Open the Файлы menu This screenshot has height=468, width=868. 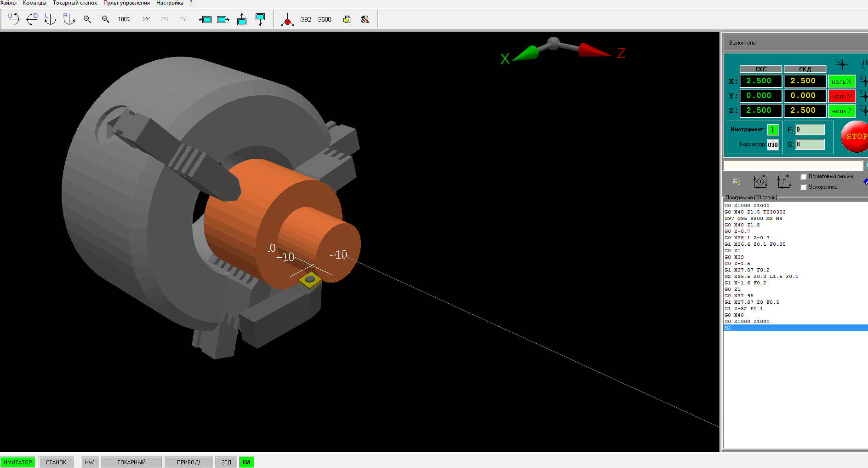(8, 3)
